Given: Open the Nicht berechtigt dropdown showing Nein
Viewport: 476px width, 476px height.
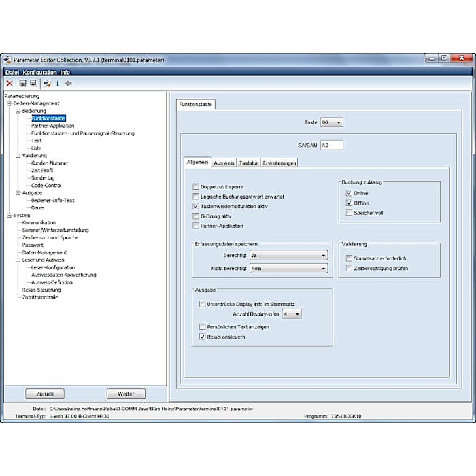Looking at the screenshot, I should [288, 269].
